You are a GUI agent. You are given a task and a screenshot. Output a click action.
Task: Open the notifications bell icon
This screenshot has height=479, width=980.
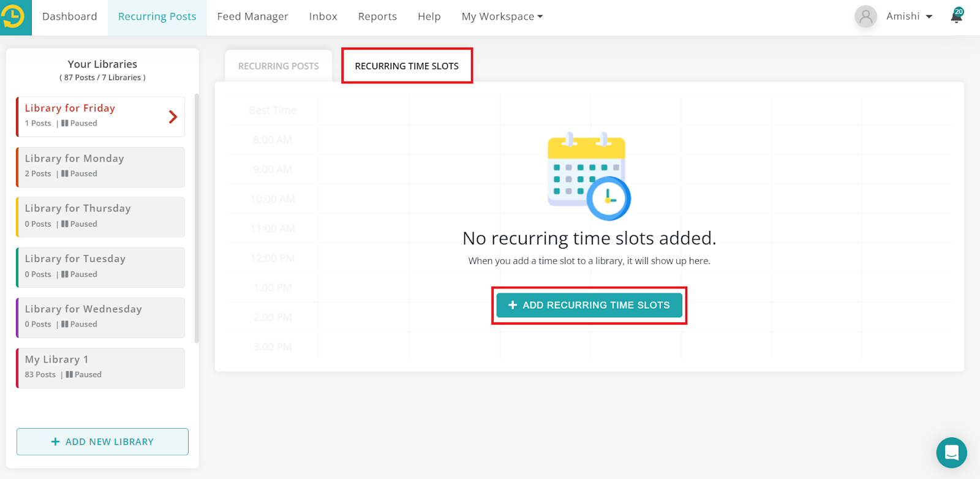(x=957, y=16)
